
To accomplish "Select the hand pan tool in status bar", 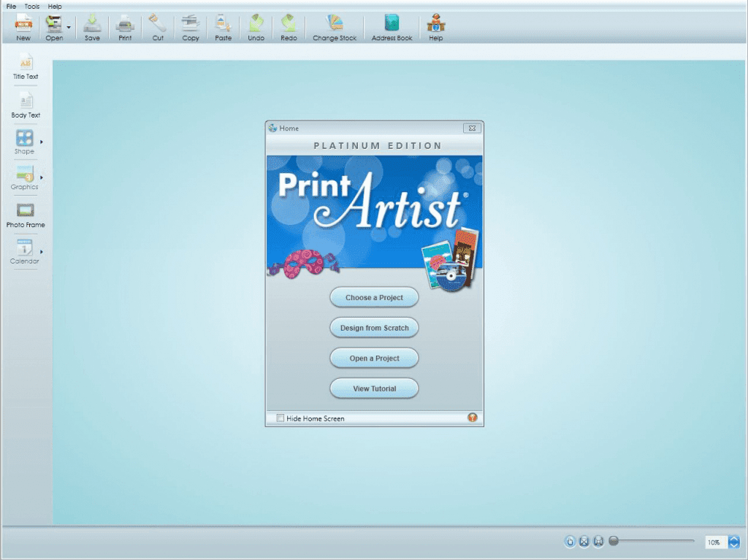I will [x=570, y=542].
